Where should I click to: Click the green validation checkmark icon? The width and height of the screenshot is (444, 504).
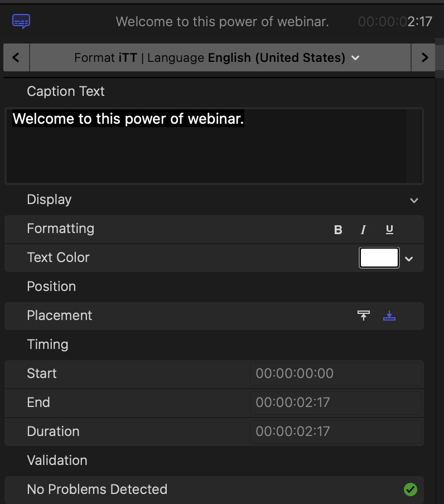411,490
